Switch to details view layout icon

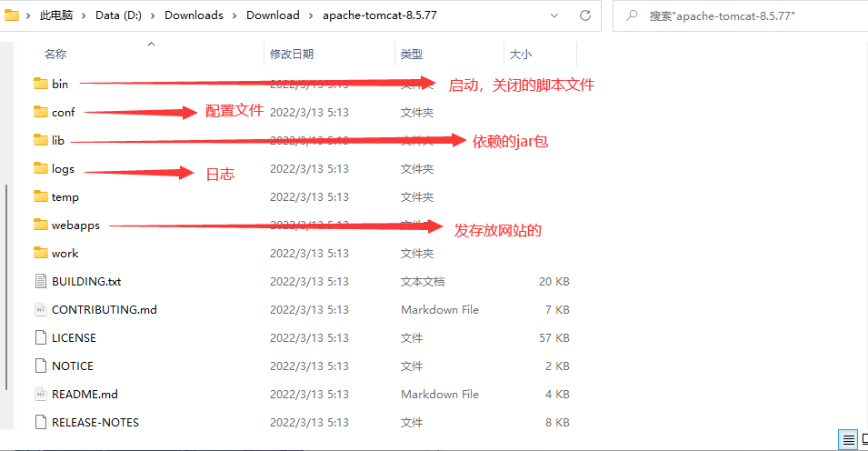click(x=848, y=440)
